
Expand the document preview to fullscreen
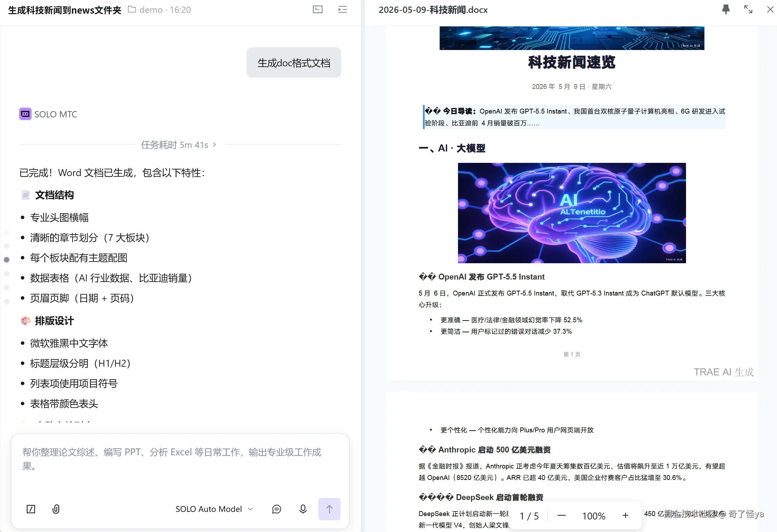tap(748, 9)
